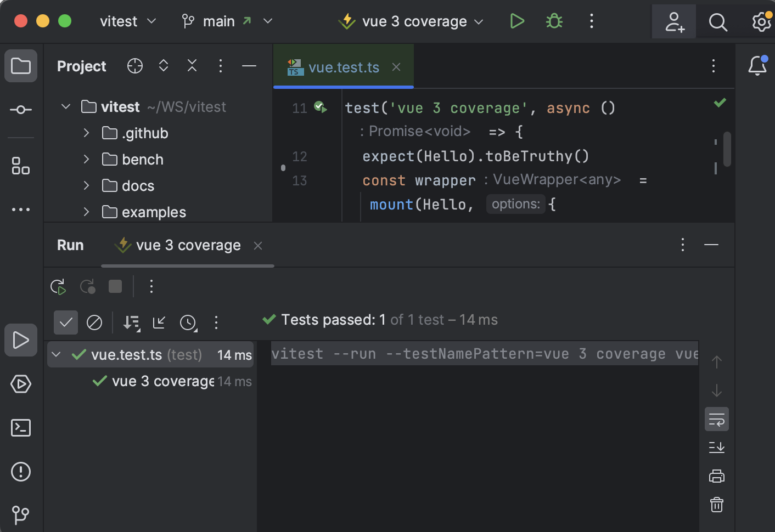Start the debugger with bug icon
This screenshot has height=532, width=775.
point(554,21)
